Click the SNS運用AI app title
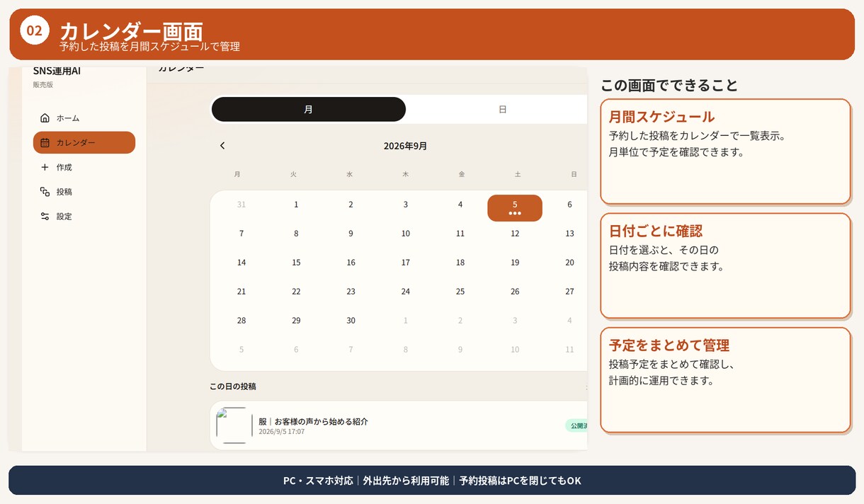This screenshot has width=864, height=504. click(x=57, y=71)
